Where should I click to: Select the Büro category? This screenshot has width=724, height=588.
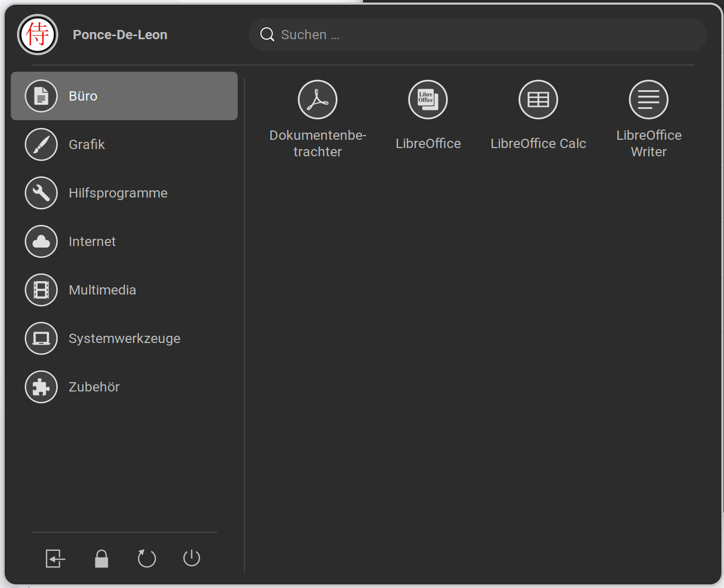(x=124, y=96)
